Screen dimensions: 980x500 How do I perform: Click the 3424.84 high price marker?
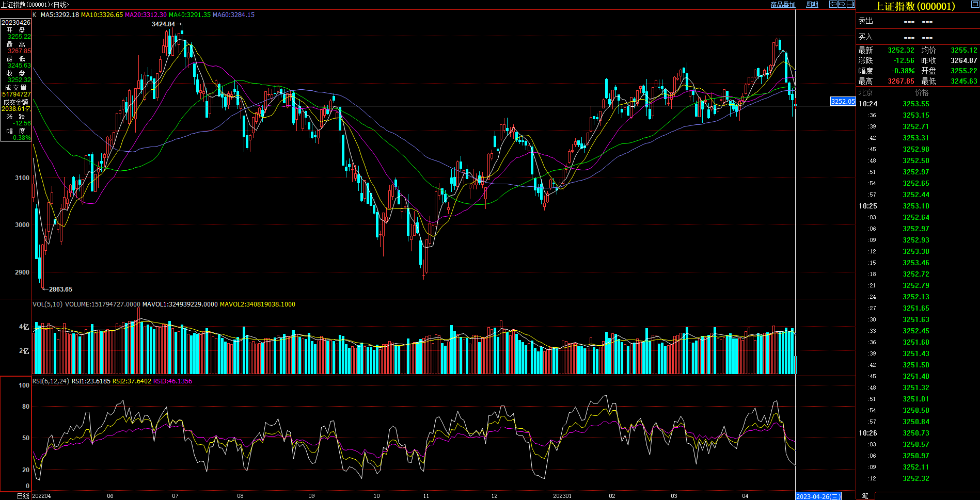[163, 24]
